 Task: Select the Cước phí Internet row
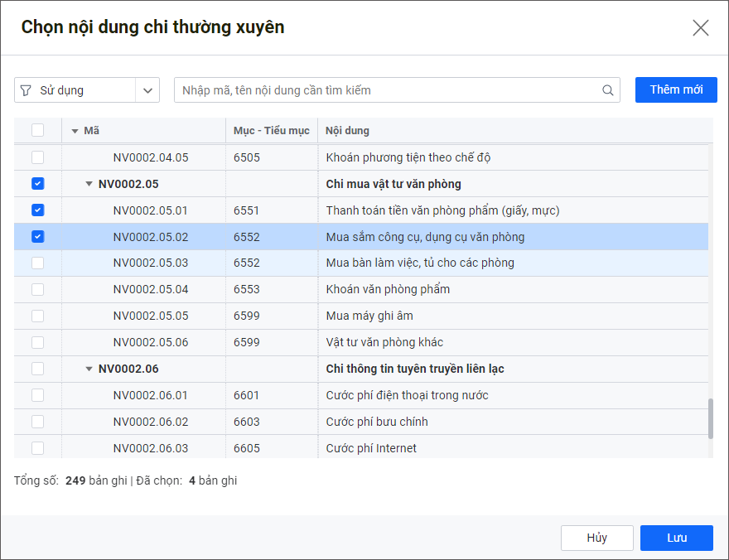tap(371, 448)
